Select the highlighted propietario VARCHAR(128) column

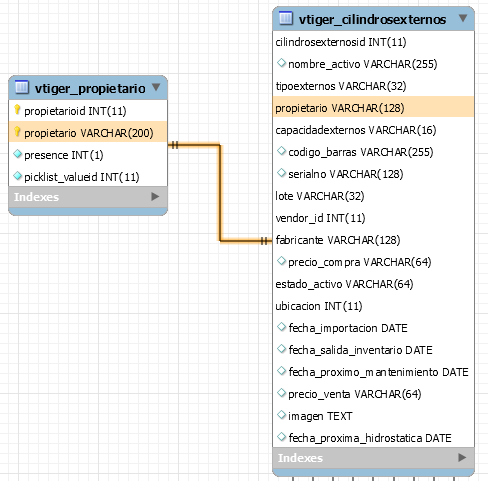(x=373, y=108)
